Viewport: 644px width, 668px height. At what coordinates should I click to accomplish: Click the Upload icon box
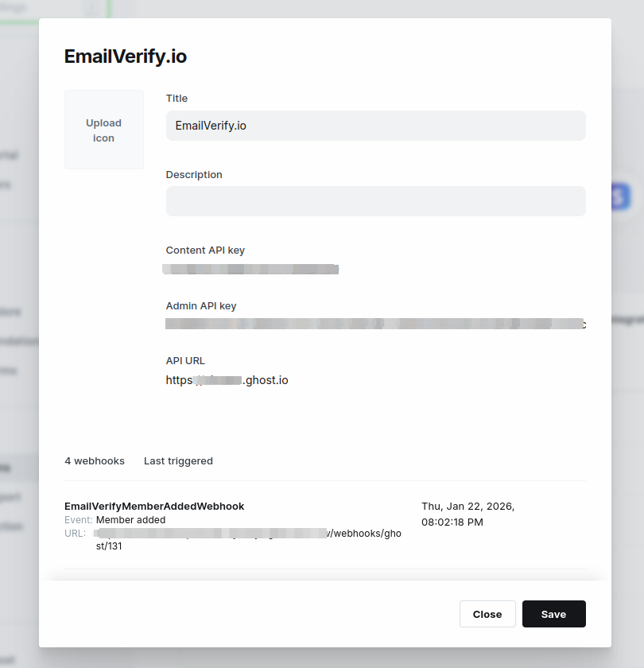(x=104, y=130)
